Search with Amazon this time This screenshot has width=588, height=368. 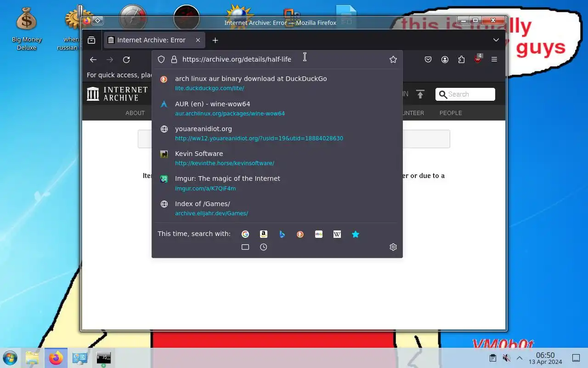tap(264, 234)
